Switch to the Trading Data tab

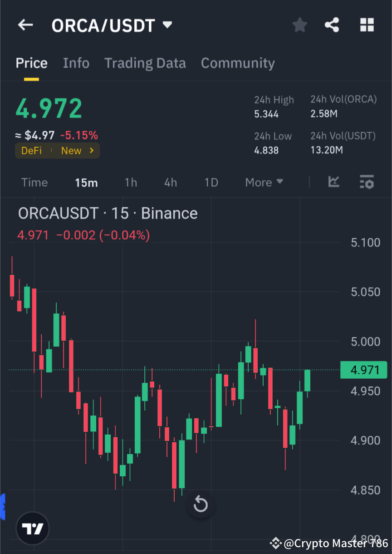click(145, 63)
